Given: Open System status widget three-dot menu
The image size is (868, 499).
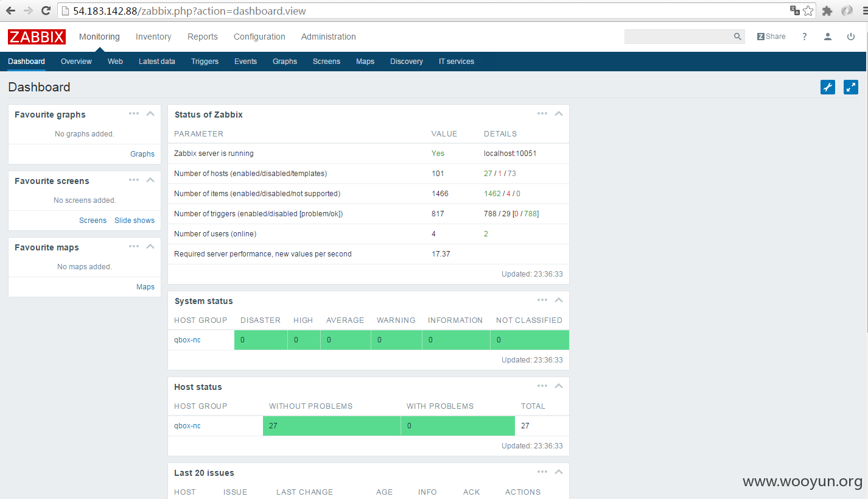Looking at the screenshot, I should click(x=542, y=300).
